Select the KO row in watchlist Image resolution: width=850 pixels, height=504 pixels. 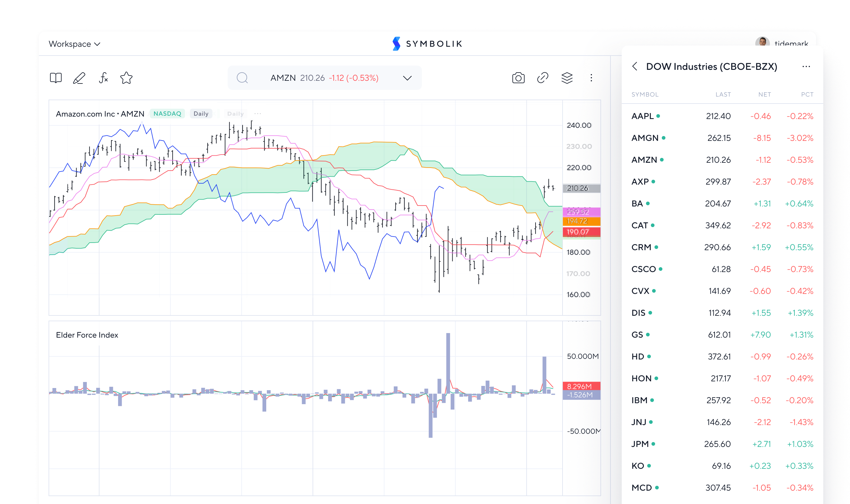coord(722,466)
